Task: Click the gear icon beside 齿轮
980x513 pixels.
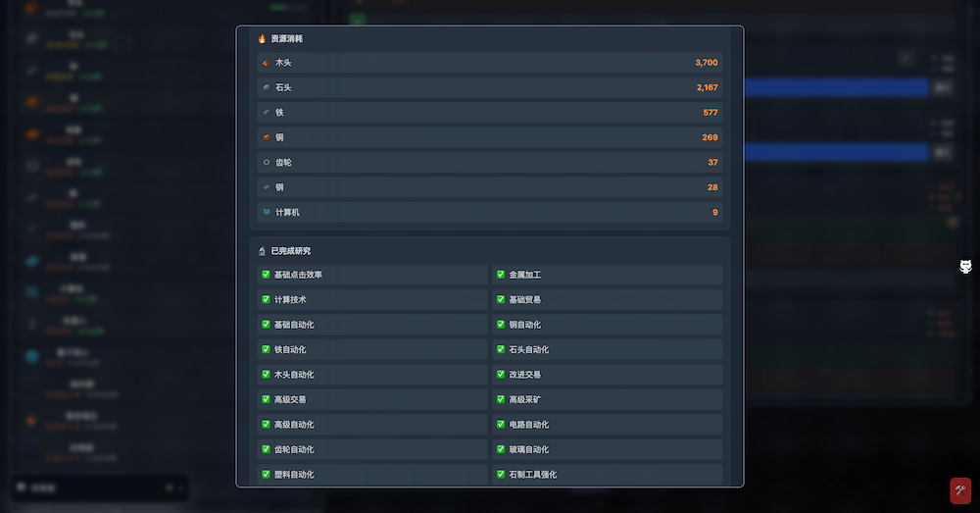Action: tap(266, 162)
